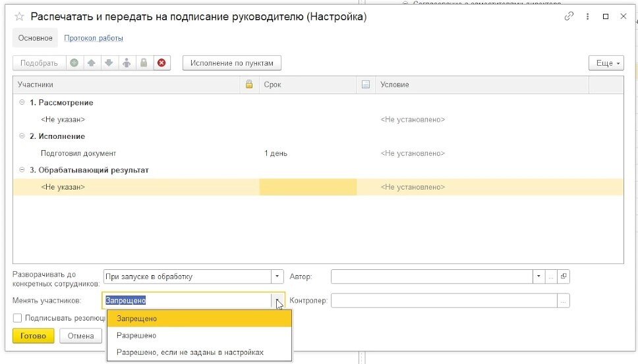Delete the participant with the red cross icon
The height and width of the screenshot is (364, 638).
click(x=161, y=63)
